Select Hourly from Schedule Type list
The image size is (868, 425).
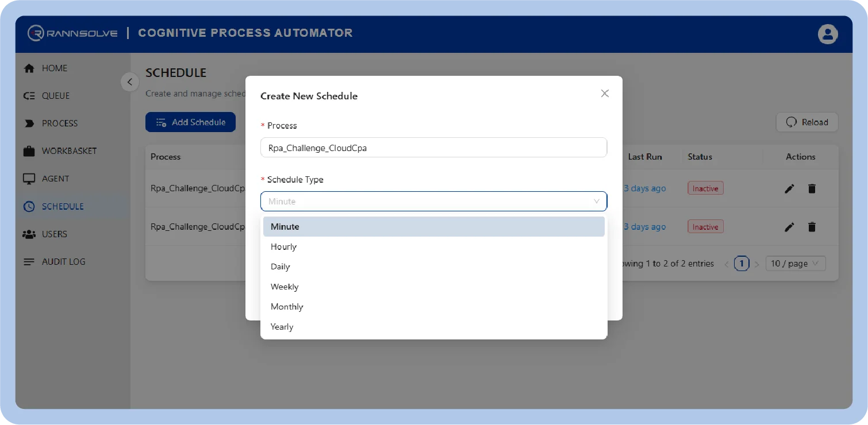pos(434,246)
